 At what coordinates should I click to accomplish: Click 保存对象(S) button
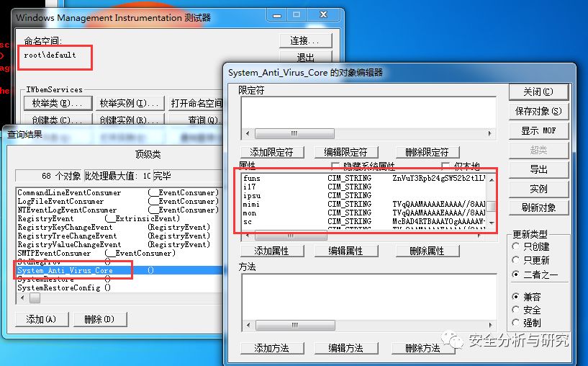[538, 111]
